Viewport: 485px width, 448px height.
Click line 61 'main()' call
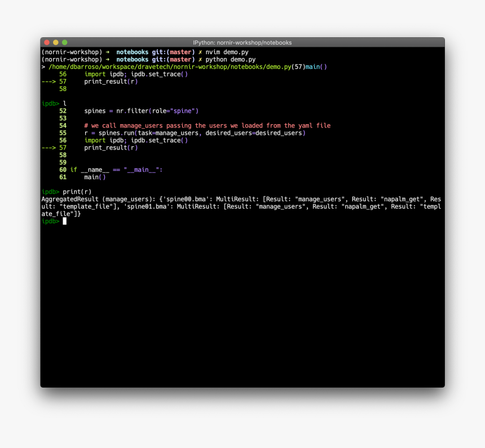95,177
